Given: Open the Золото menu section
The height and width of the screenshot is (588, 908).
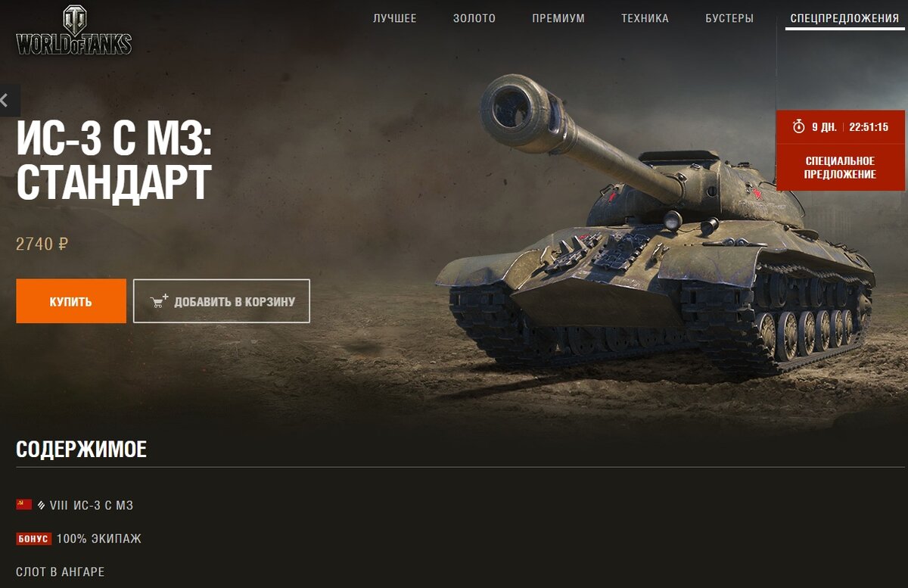Looking at the screenshot, I should click(x=474, y=18).
